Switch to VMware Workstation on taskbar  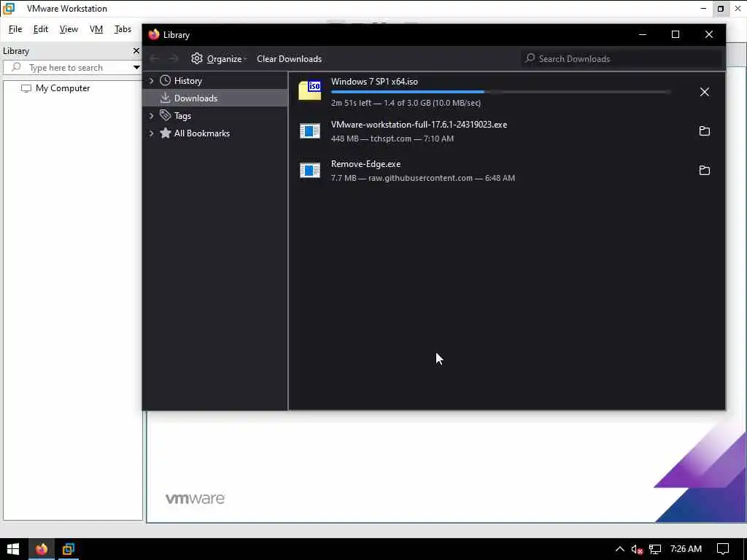tap(68, 549)
